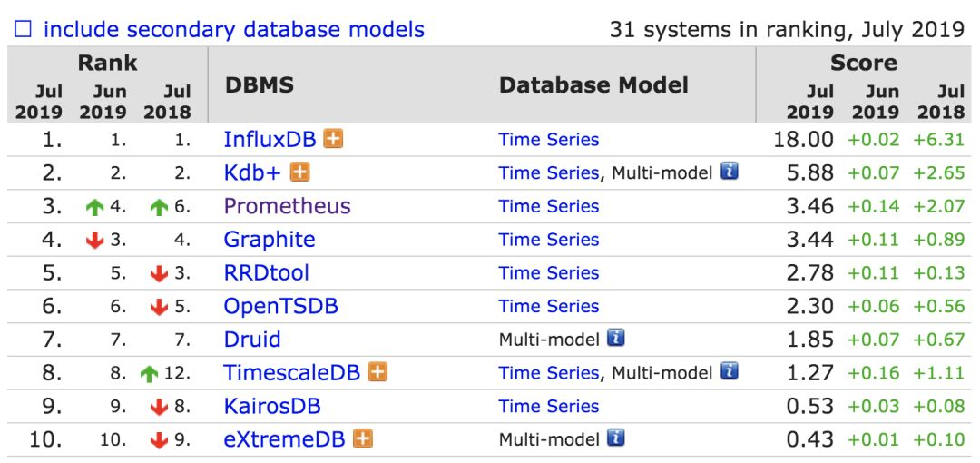The image size is (980, 463).
Task: Click info icon in TimescaleDB Multi-model row
Action: pos(729,371)
